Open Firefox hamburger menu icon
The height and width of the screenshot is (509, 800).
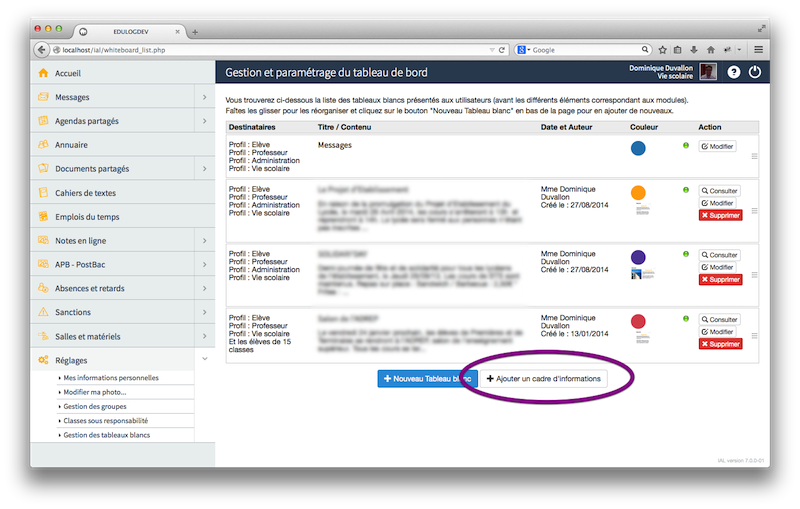759,50
